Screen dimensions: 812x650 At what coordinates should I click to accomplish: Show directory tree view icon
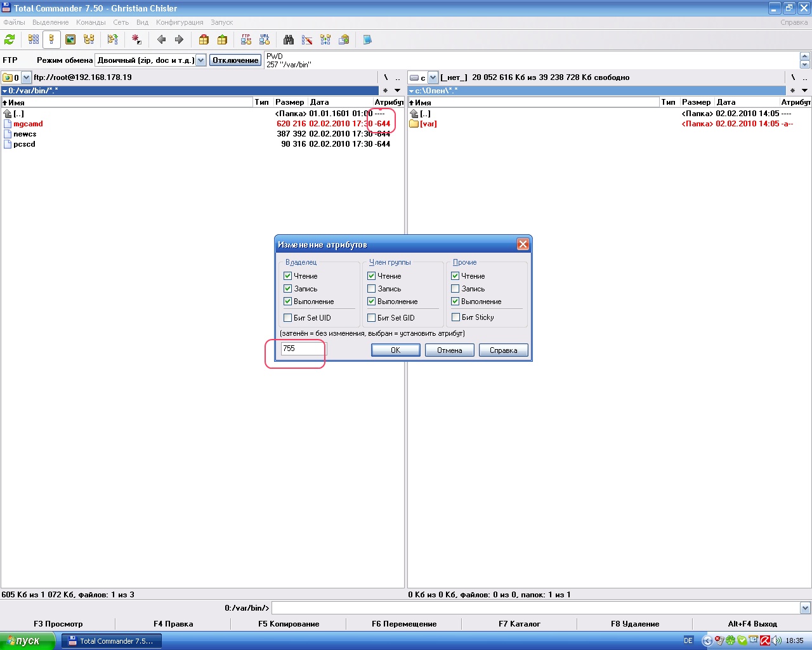point(89,39)
